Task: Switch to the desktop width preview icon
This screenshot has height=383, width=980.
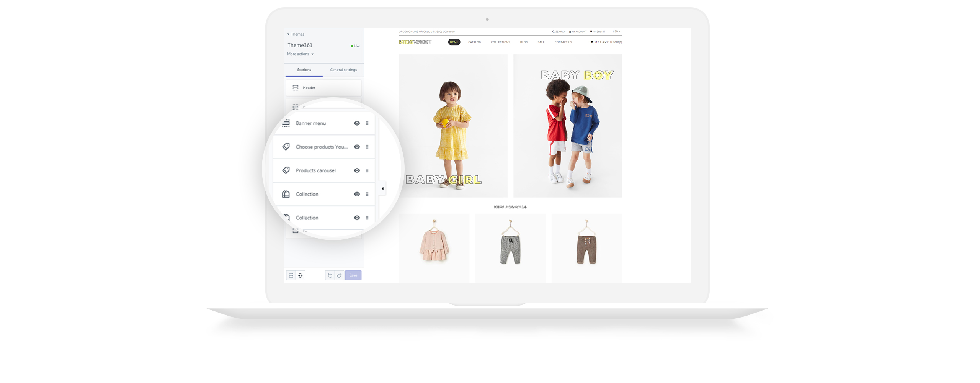Action: [291, 275]
